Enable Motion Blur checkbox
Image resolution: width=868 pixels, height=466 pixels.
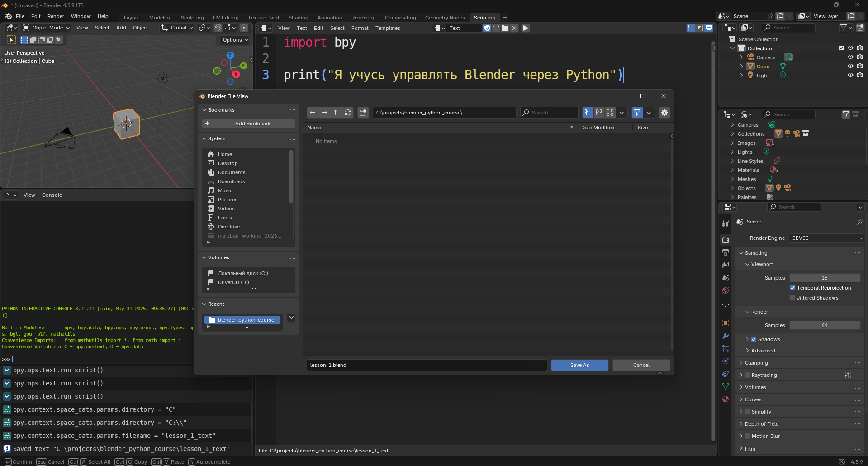[747, 436]
